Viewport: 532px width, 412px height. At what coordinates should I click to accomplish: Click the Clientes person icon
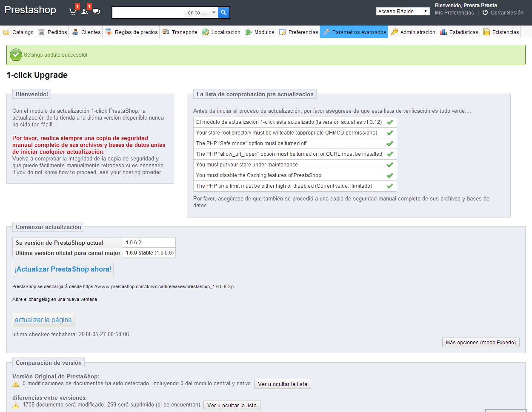click(x=75, y=32)
